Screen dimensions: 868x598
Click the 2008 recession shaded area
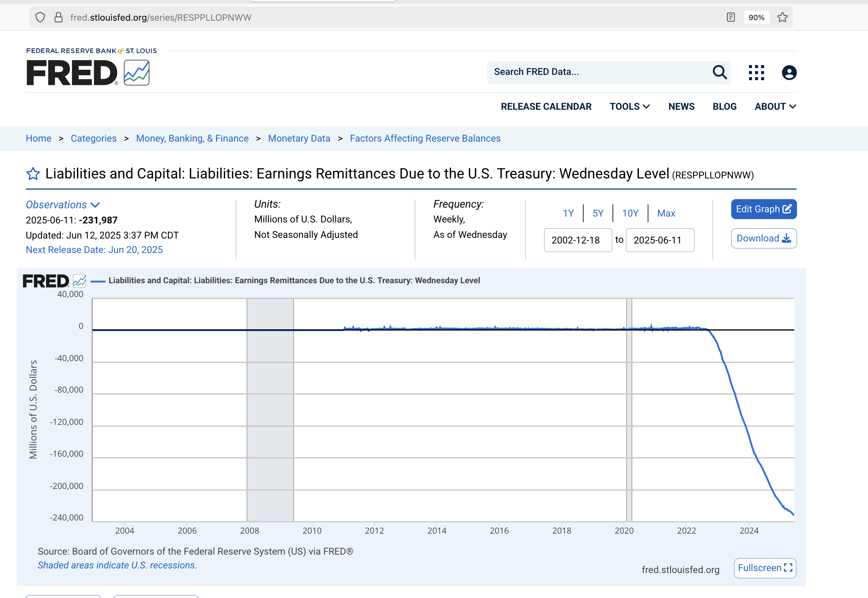point(270,409)
